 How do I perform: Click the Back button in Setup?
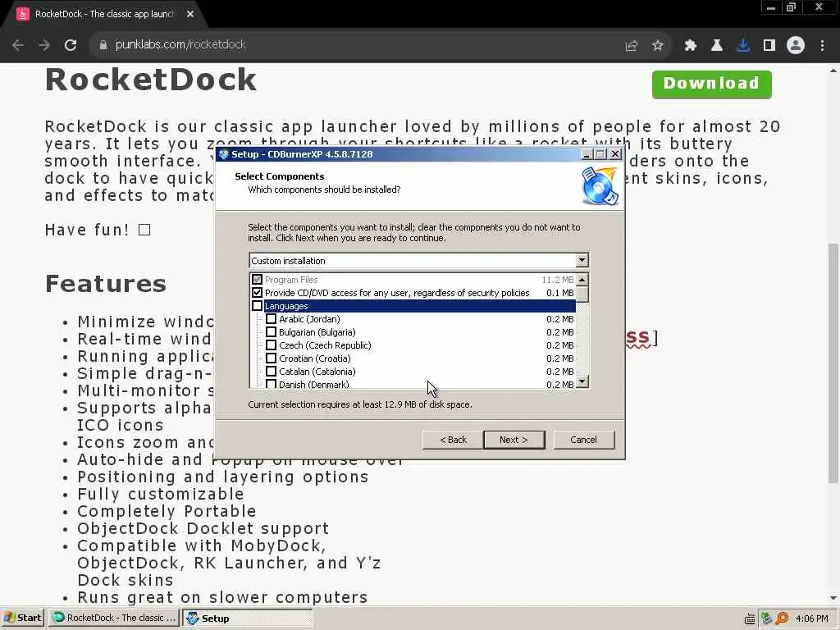pyautogui.click(x=453, y=440)
